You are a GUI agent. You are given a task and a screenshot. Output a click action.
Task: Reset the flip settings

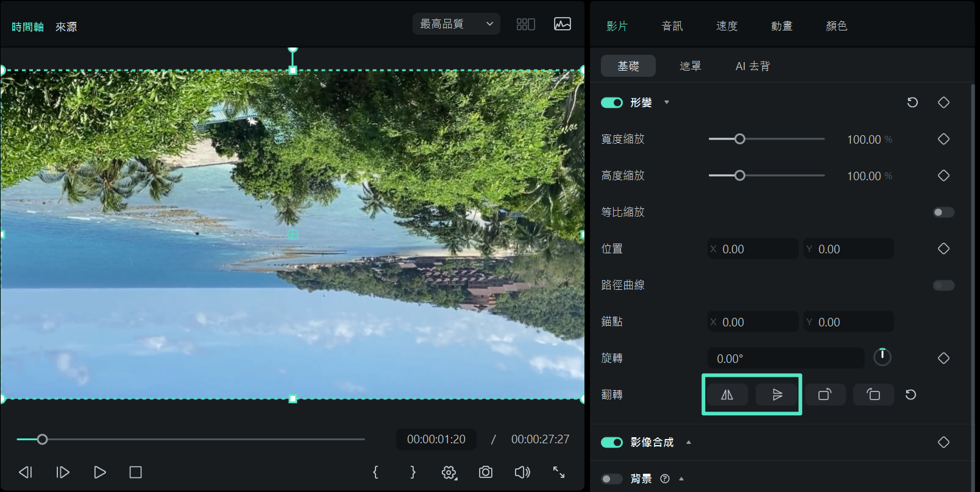point(911,395)
